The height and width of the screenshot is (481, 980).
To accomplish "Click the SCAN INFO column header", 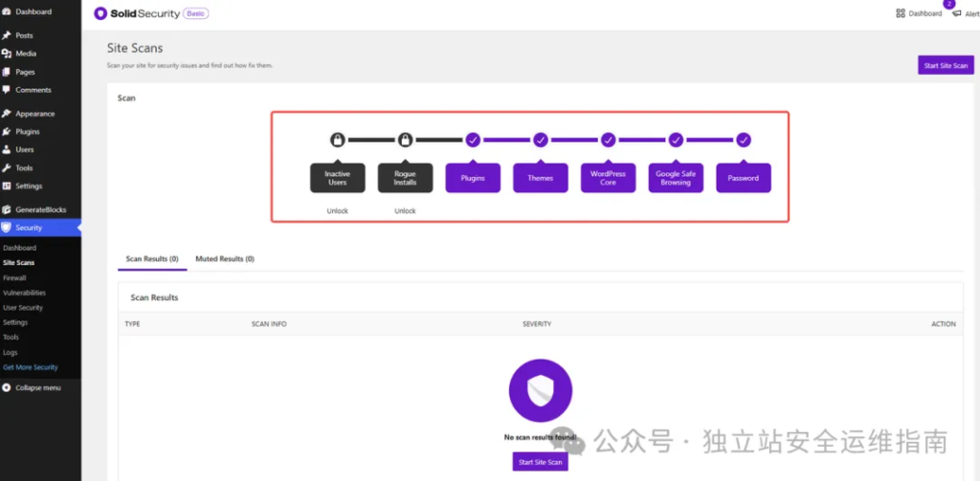I will click(x=269, y=324).
